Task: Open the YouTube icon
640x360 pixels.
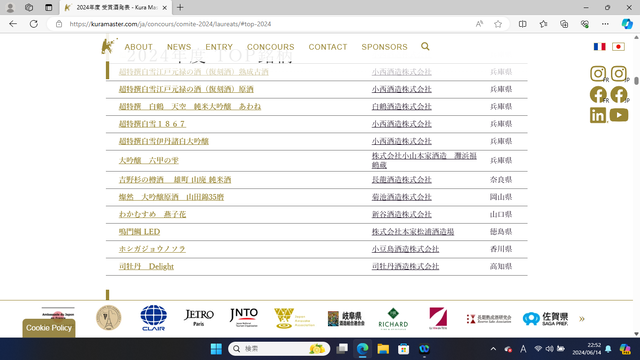Action: (x=619, y=115)
